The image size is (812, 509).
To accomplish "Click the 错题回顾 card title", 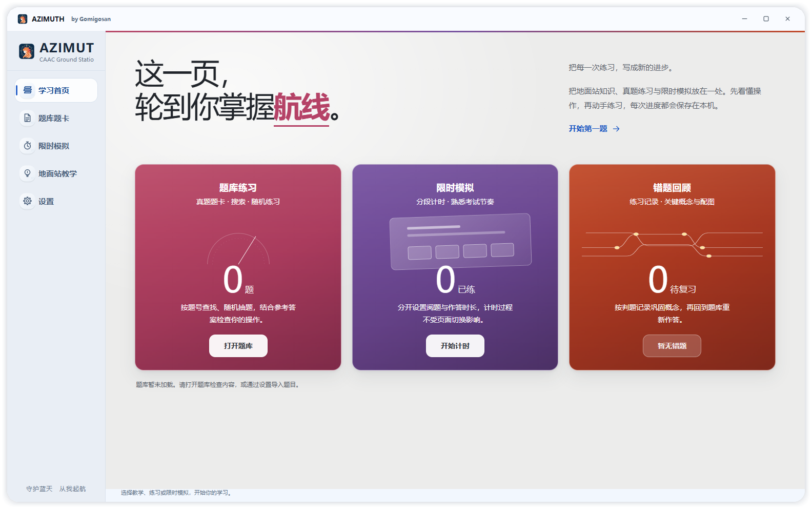I will click(672, 188).
